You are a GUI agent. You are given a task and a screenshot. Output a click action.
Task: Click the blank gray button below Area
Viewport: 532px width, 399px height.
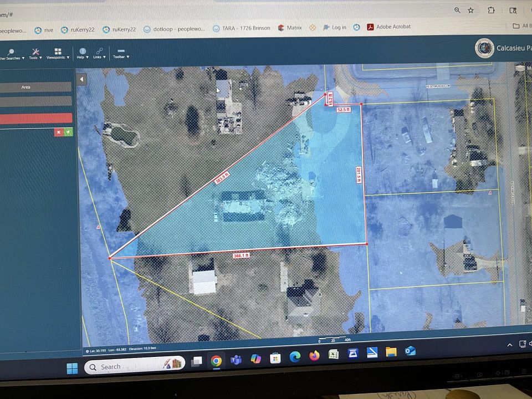pyautogui.click(x=35, y=101)
